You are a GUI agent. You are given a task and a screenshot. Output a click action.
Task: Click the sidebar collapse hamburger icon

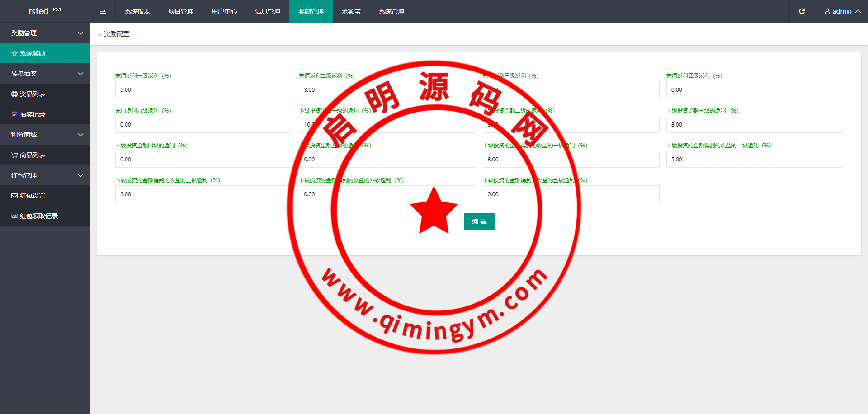coord(103,11)
